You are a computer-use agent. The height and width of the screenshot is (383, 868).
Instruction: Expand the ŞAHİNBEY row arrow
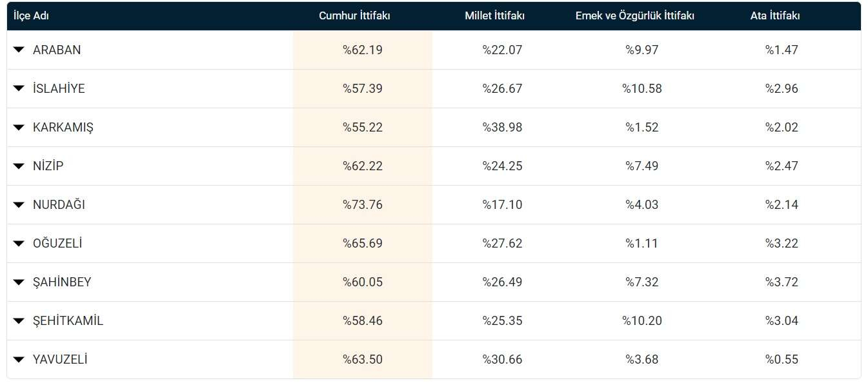click(x=19, y=282)
